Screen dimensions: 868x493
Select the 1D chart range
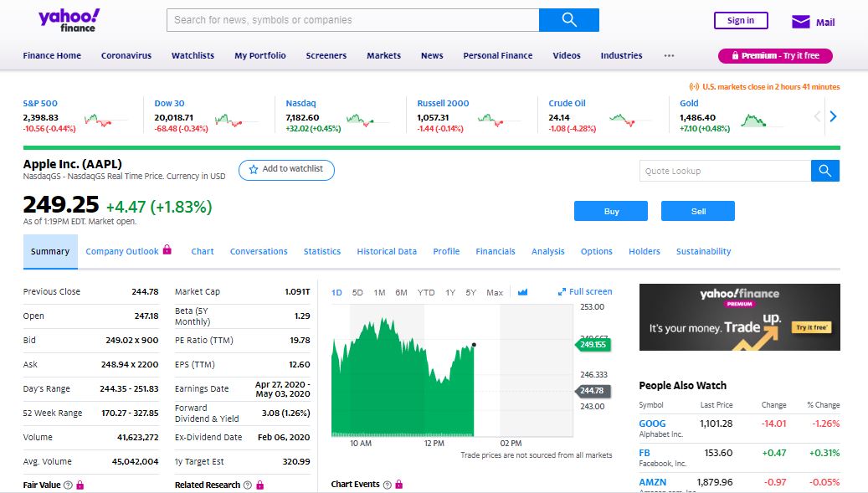pos(336,292)
